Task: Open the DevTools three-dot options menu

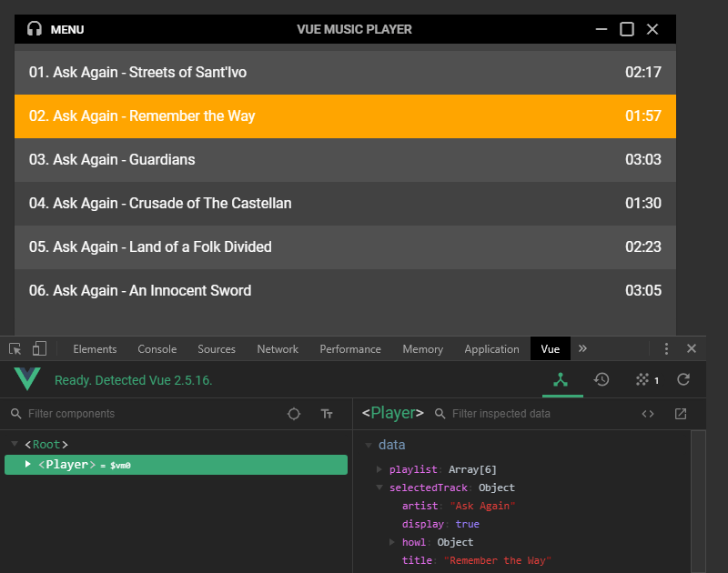Action: [666, 349]
